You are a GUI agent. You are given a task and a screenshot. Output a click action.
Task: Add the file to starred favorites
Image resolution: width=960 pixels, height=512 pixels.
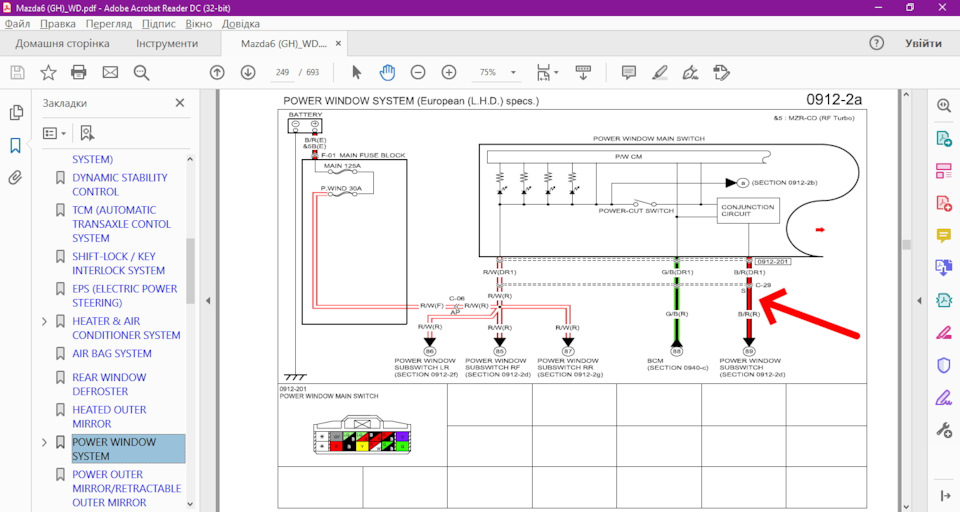[x=48, y=72]
